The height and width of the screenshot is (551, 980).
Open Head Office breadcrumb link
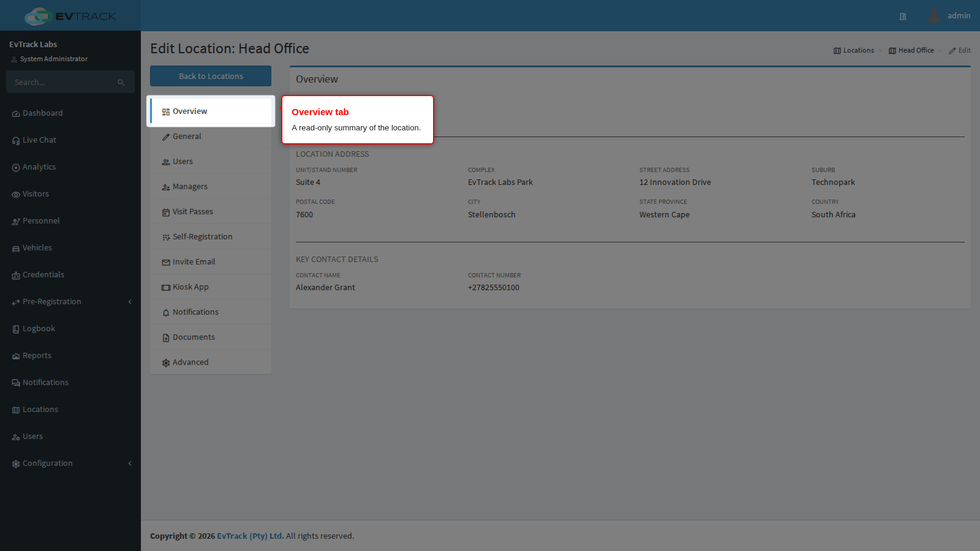(x=911, y=51)
